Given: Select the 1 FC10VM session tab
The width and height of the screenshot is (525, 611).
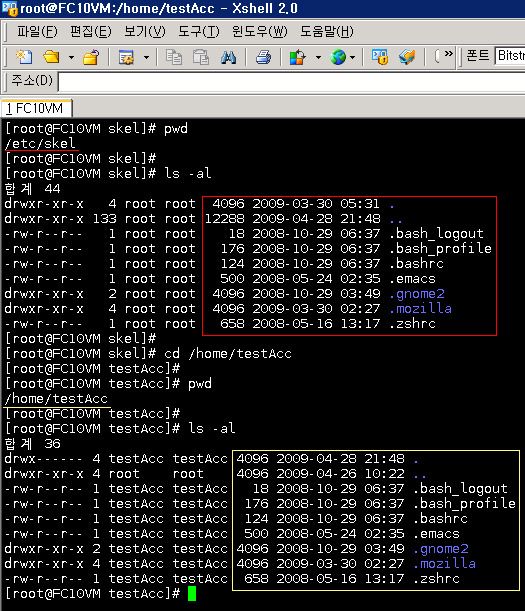Looking at the screenshot, I should tap(36, 108).
